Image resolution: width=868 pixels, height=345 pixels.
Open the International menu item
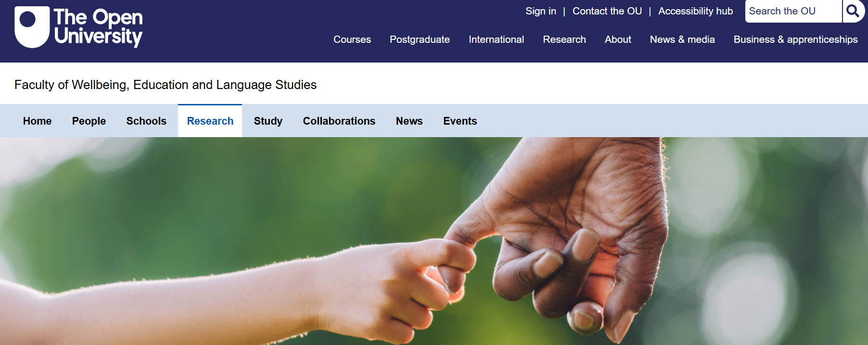click(x=496, y=39)
